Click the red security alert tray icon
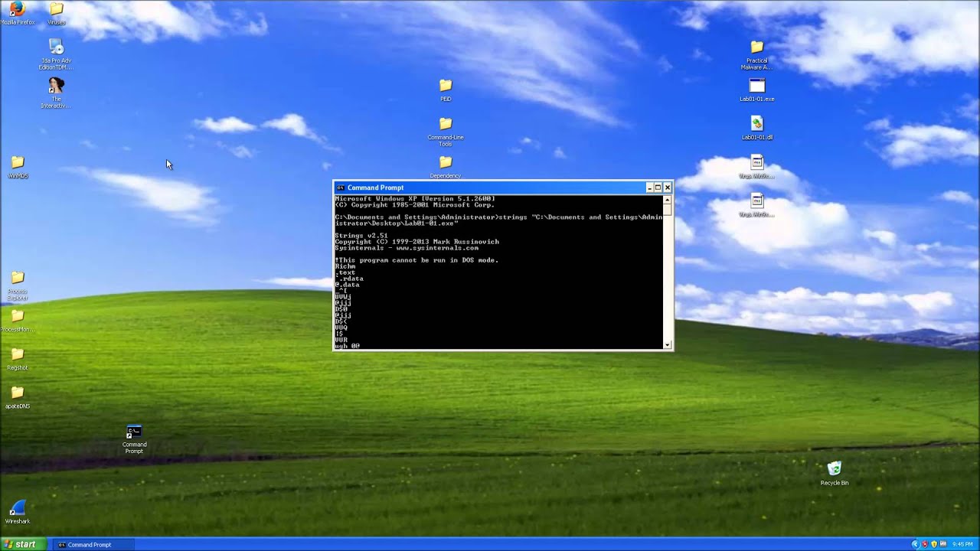 pos(925,544)
